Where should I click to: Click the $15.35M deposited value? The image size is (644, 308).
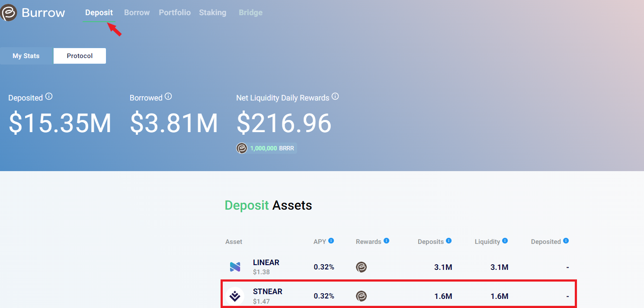tap(60, 123)
